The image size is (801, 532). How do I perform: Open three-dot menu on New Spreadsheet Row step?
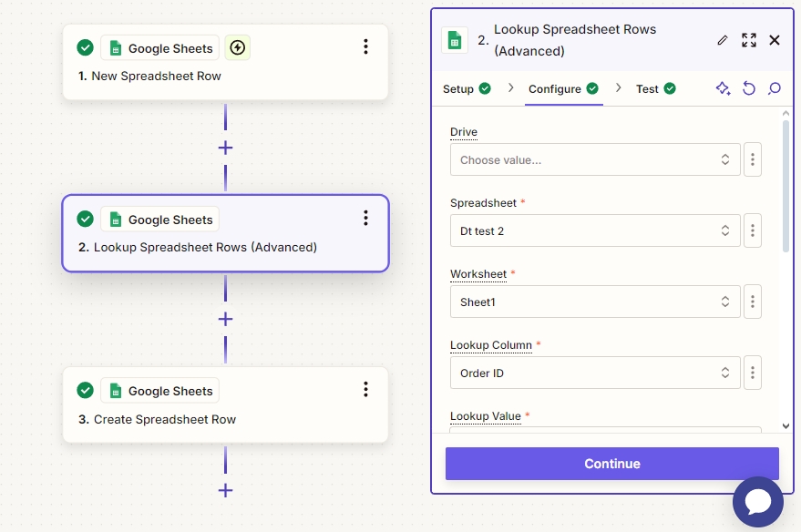point(365,47)
